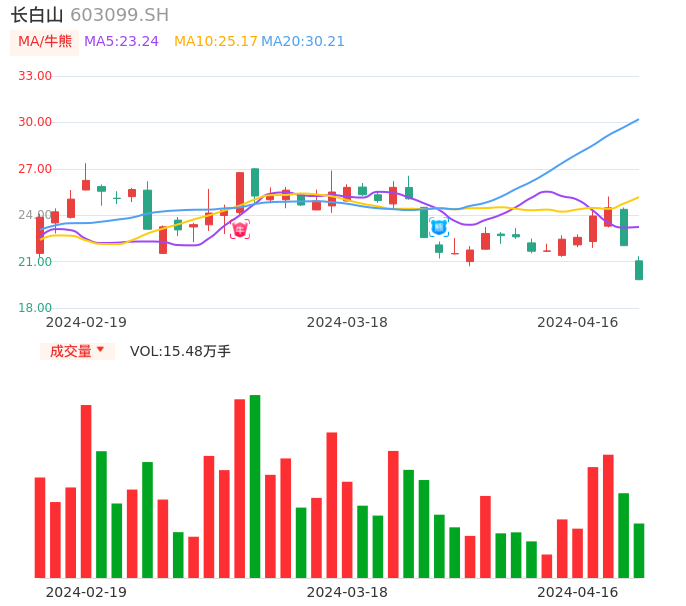The height and width of the screenshot is (606, 686).
Task: Click the 2024-04-16 date label under volume chart
Action: tap(577, 592)
